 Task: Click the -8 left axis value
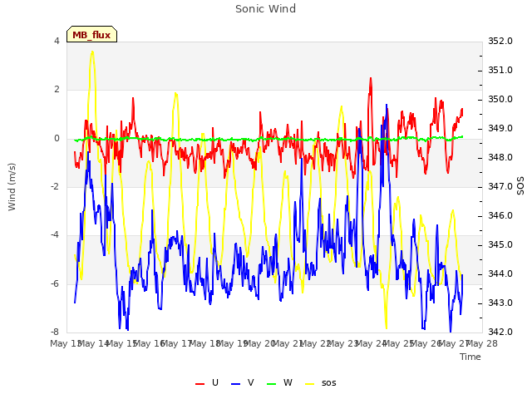[55, 332]
